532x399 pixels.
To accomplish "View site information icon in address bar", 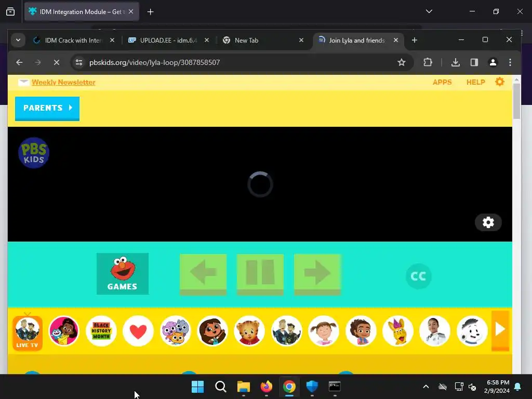I will click(79, 62).
